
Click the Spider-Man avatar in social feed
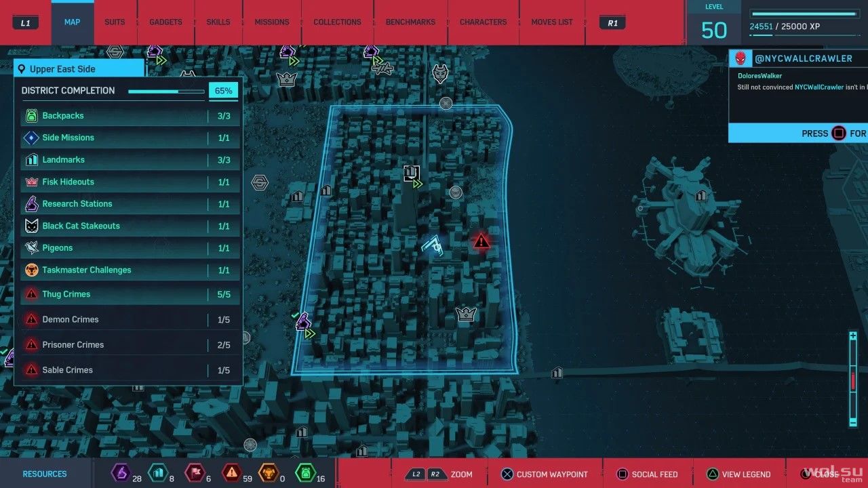point(741,58)
